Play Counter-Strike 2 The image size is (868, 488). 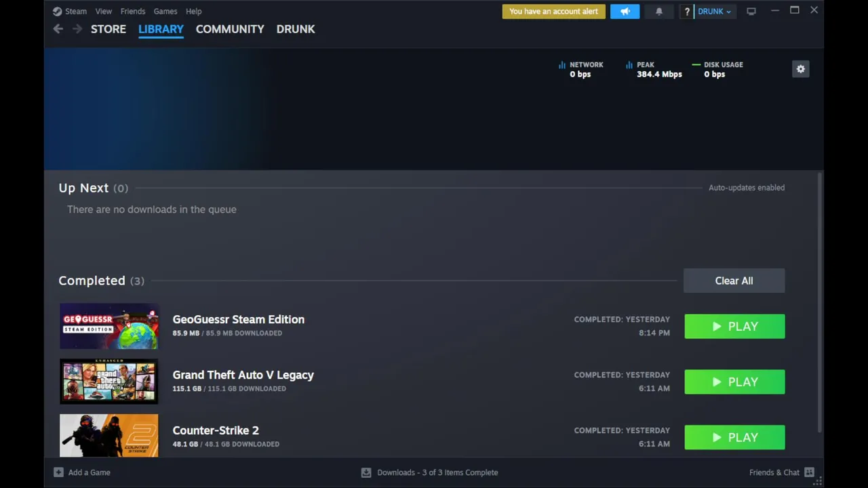734,438
